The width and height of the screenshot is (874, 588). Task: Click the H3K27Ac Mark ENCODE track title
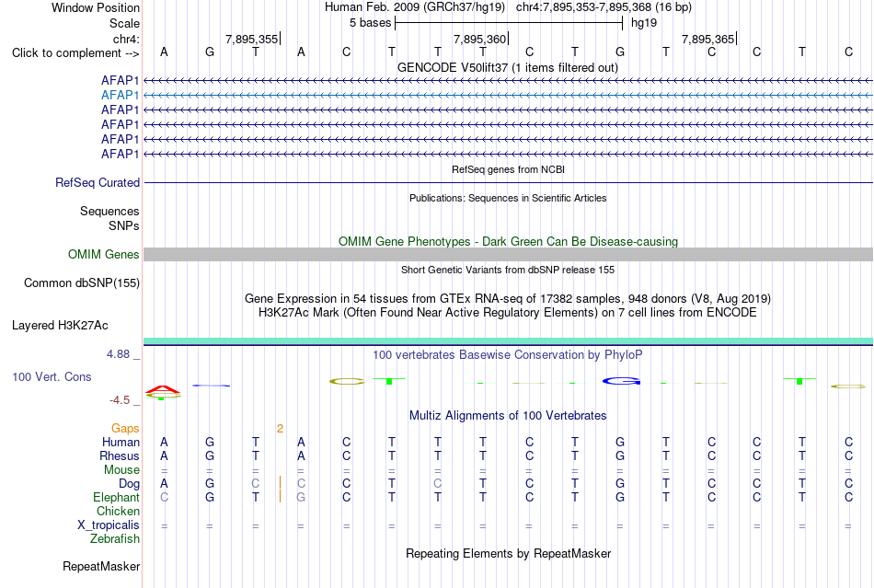pos(508,313)
